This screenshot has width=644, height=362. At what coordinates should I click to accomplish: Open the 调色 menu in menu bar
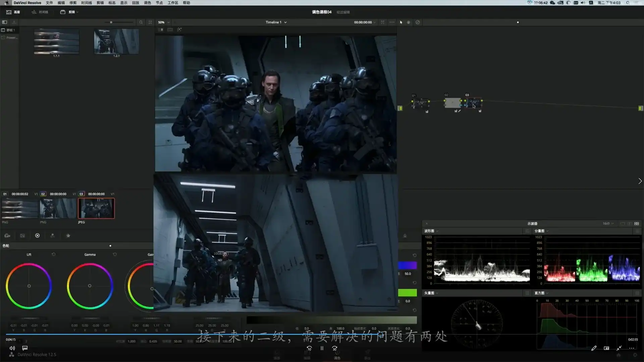147,3
